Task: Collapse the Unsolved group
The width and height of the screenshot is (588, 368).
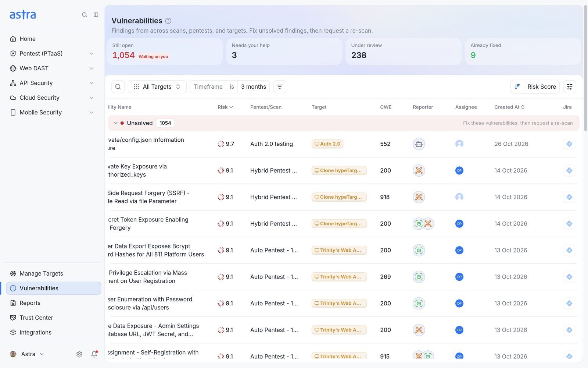Action: [x=115, y=123]
